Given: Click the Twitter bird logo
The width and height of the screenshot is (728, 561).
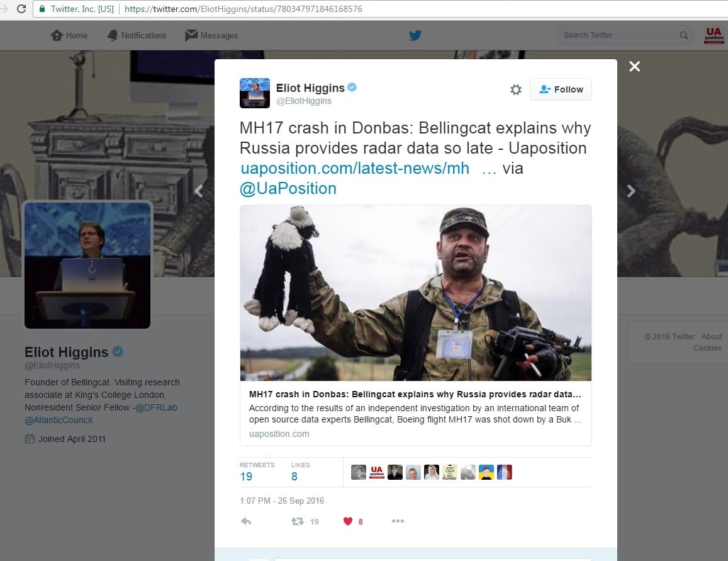Looking at the screenshot, I should point(415,35).
